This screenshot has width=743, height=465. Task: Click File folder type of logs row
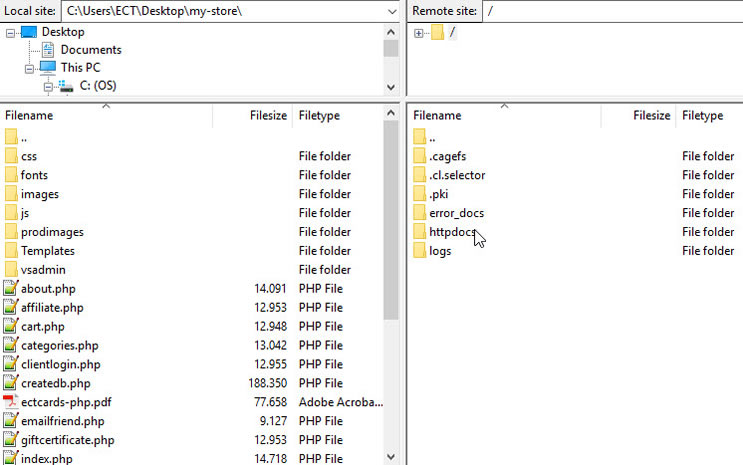tap(708, 251)
